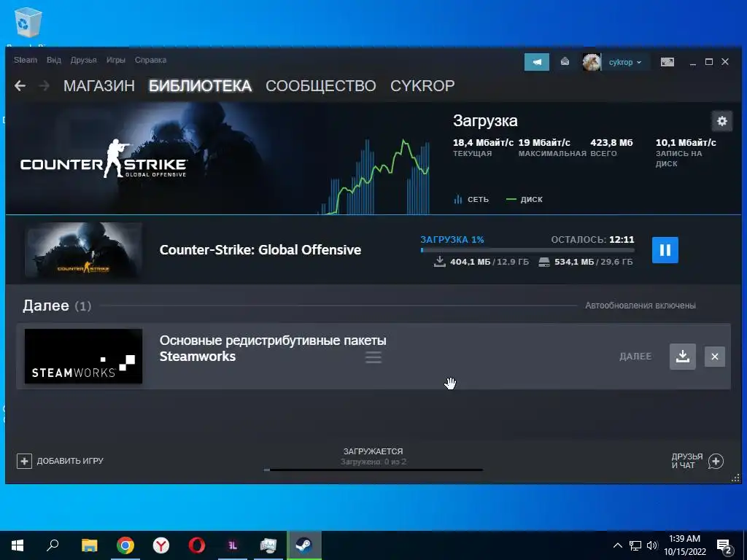Viewport: 747px width, 560px height.
Task: Click the friends chat bubble plus icon
Action: coord(716,461)
